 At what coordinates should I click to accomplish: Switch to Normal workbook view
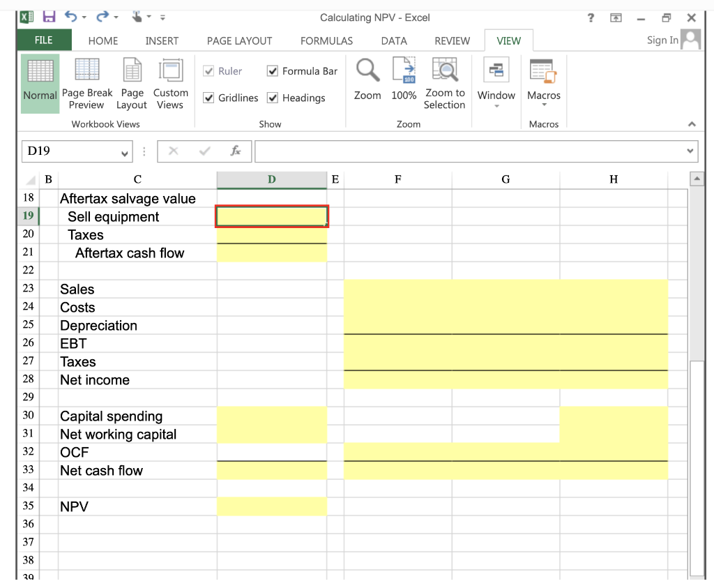[x=40, y=82]
